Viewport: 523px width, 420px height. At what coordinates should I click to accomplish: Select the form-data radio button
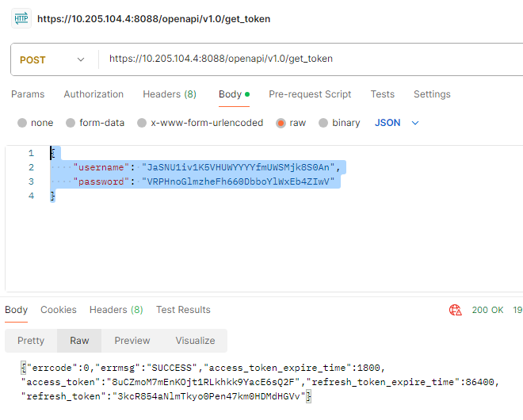pyautogui.click(x=71, y=123)
